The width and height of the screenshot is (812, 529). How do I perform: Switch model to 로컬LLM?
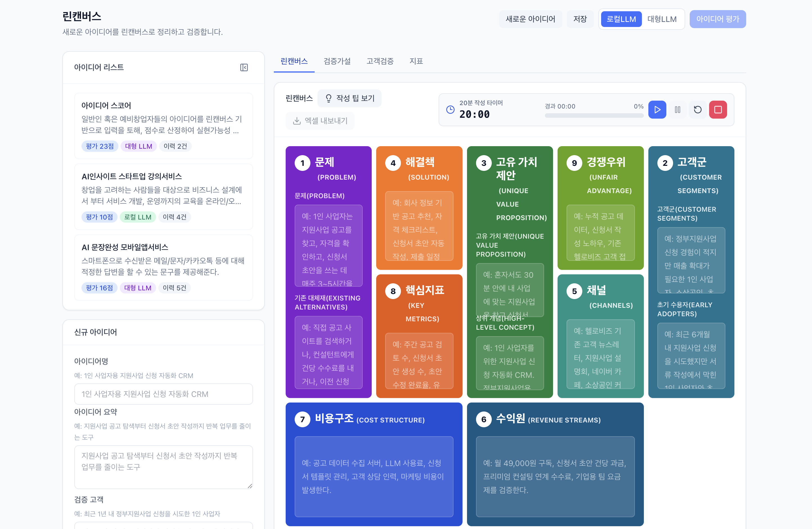[x=621, y=19]
